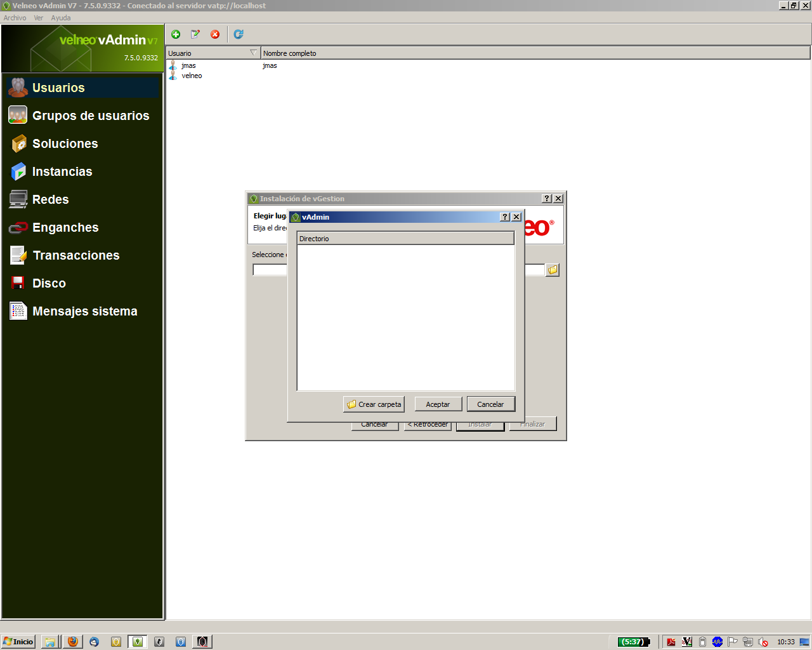The image size is (812, 650).
Task: Click the help question mark in vAdmin dialog
Action: coord(505,217)
